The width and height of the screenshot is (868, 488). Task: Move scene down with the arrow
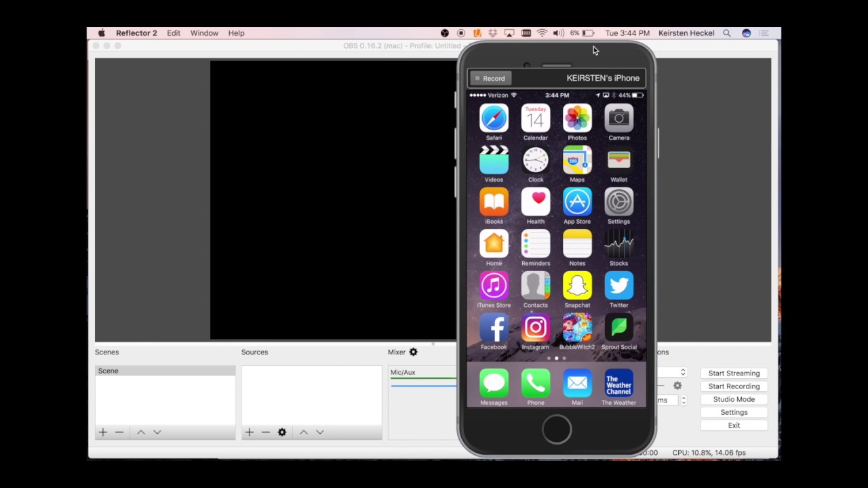[x=157, y=432]
